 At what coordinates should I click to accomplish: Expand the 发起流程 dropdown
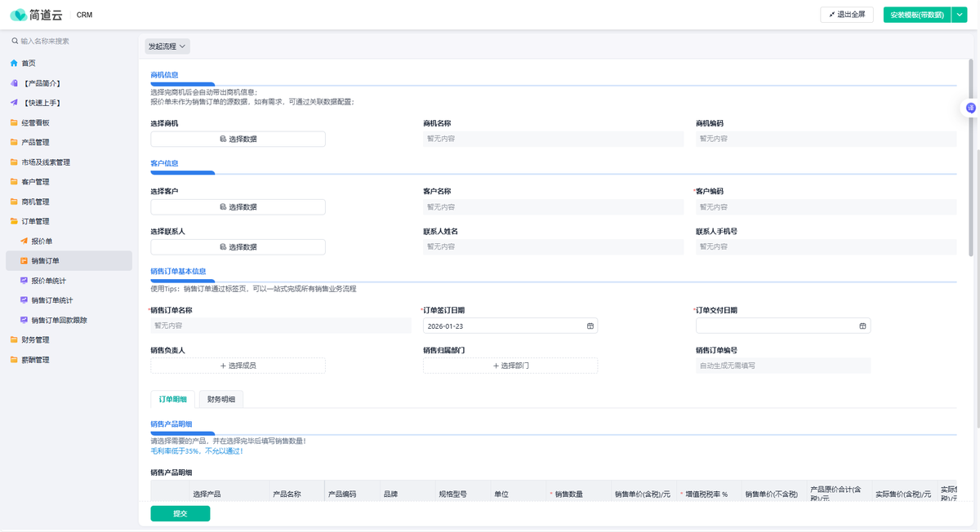click(x=167, y=47)
